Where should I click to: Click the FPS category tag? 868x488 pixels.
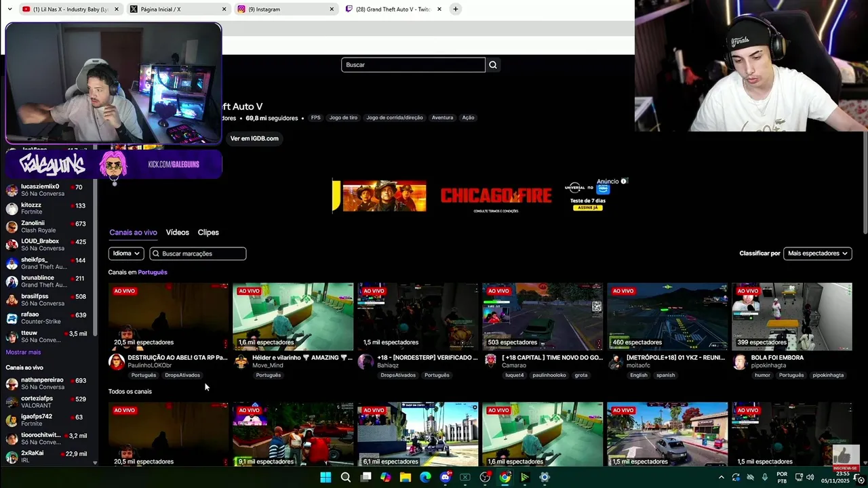click(x=315, y=118)
